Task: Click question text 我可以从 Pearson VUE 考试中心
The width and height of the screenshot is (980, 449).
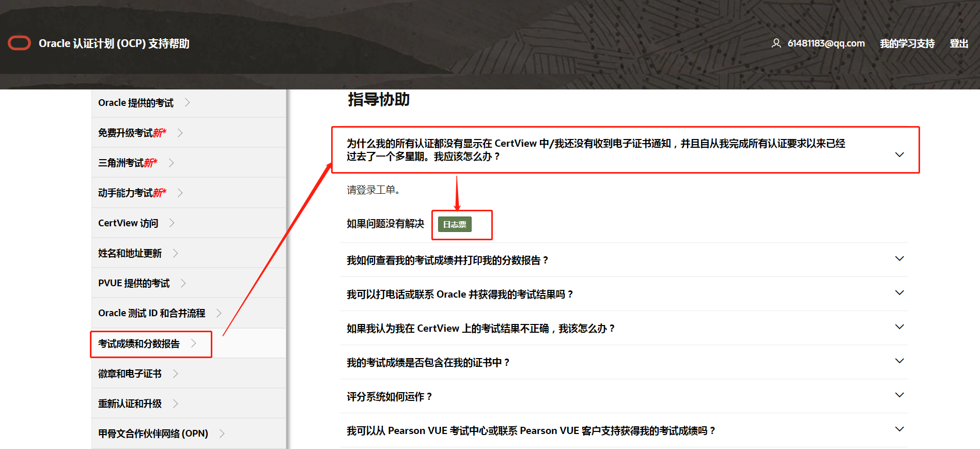Action: pos(531,431)
